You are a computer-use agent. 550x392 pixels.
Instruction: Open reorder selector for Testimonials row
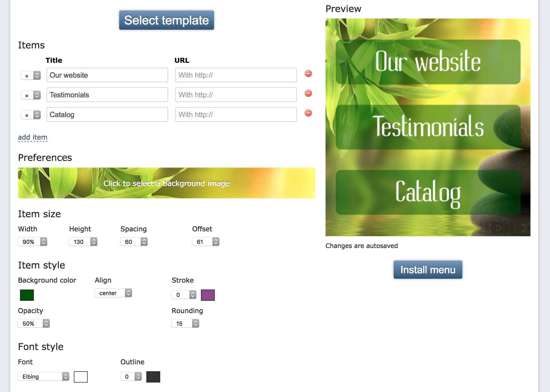[x=31, y=95]
